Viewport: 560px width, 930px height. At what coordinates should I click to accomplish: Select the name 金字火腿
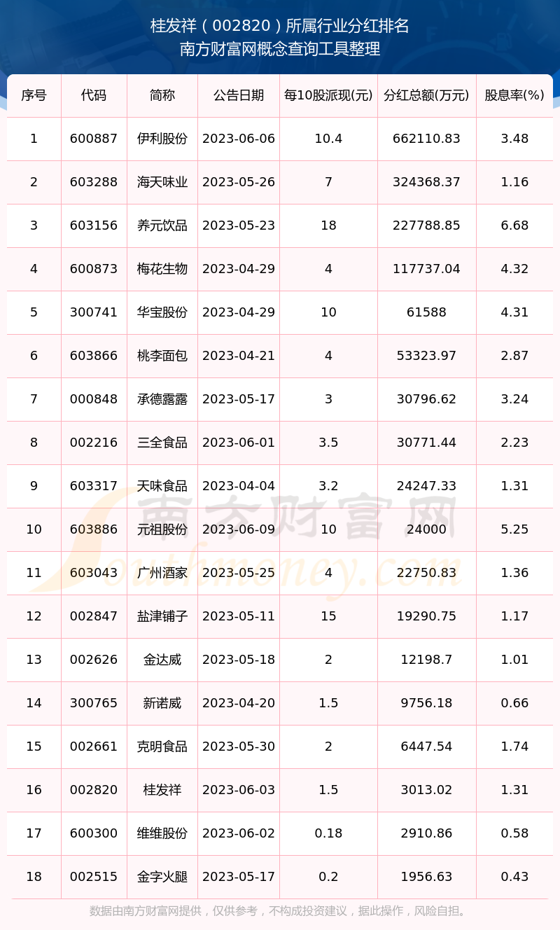pos(162,877)
